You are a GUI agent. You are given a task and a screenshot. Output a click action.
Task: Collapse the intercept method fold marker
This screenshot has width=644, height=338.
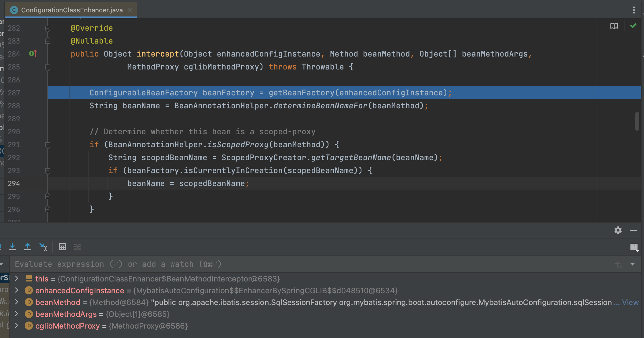coord(47,67)
